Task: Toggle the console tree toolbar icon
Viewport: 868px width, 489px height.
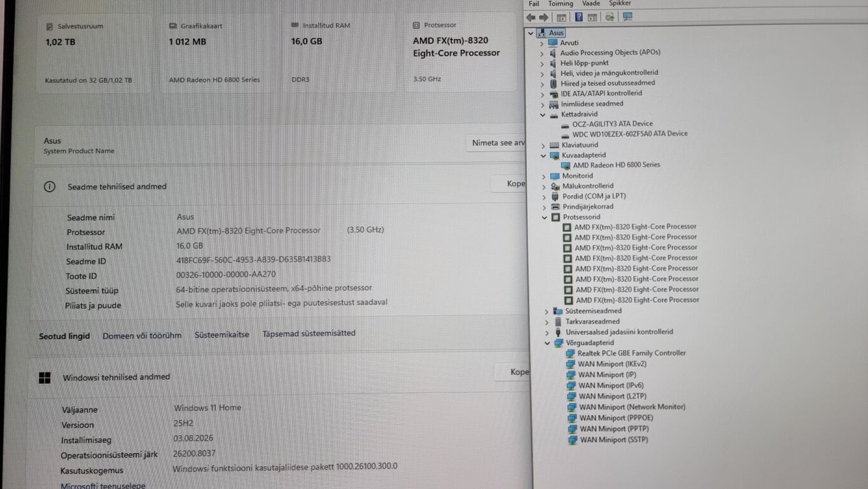Action: [x=561, y=17]
